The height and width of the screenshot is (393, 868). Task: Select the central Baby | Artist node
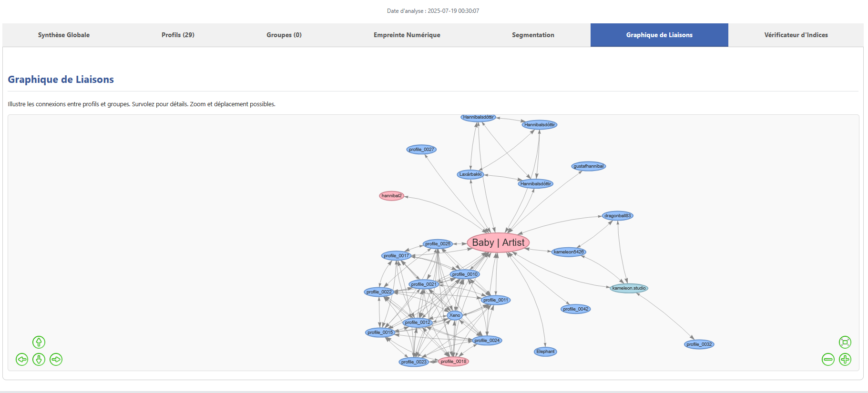click(498, 242)
